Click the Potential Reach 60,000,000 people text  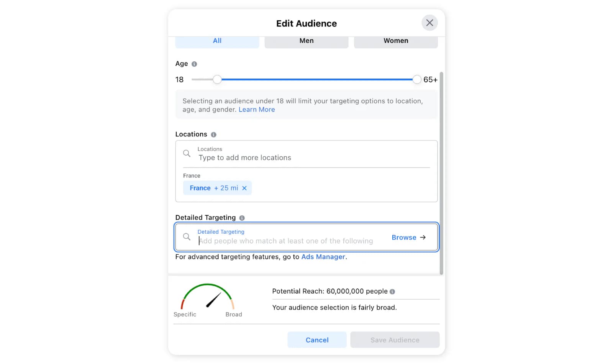click(330, 291)
